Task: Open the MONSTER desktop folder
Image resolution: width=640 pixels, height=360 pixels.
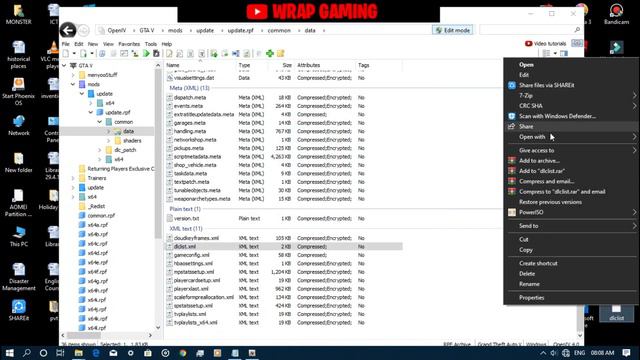Action: click(19, 14)
